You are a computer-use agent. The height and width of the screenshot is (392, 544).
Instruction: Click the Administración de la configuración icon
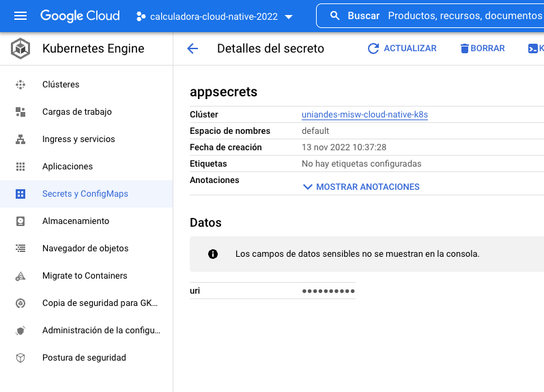click(x=20, y=331)
